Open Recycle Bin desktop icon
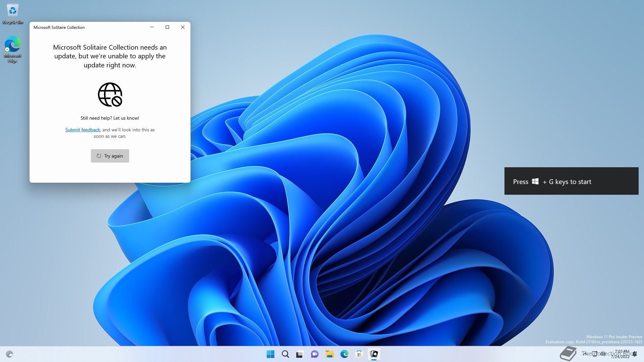 (13, 14)
